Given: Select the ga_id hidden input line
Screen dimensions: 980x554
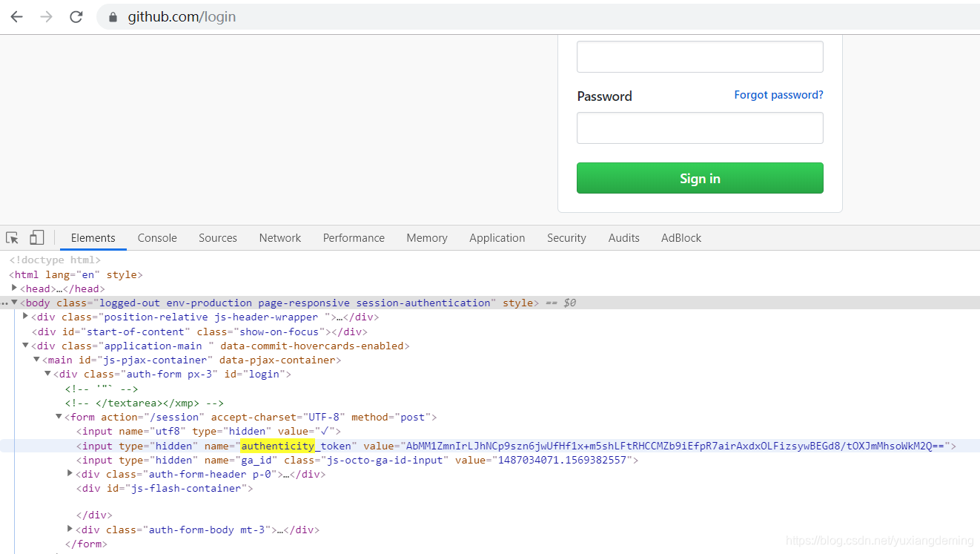Looking at the screenshot, I should click(x=357, y=460).
